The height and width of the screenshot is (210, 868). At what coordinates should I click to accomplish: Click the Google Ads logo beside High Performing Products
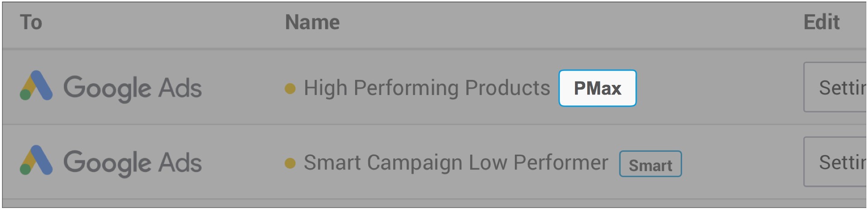(x=36, y=86)
